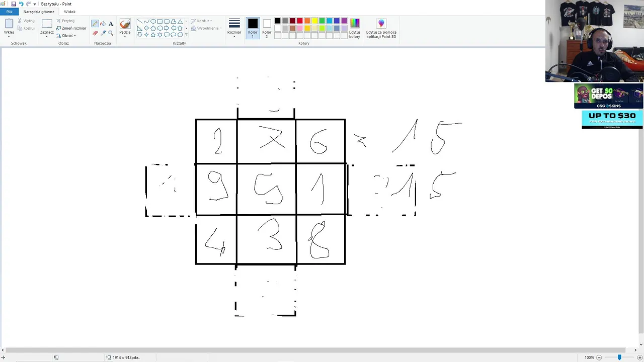Image resolution: width=644 pixels, height=362 pixels.
Task: Select the Magnifier tool
Action: click(111, 33)
